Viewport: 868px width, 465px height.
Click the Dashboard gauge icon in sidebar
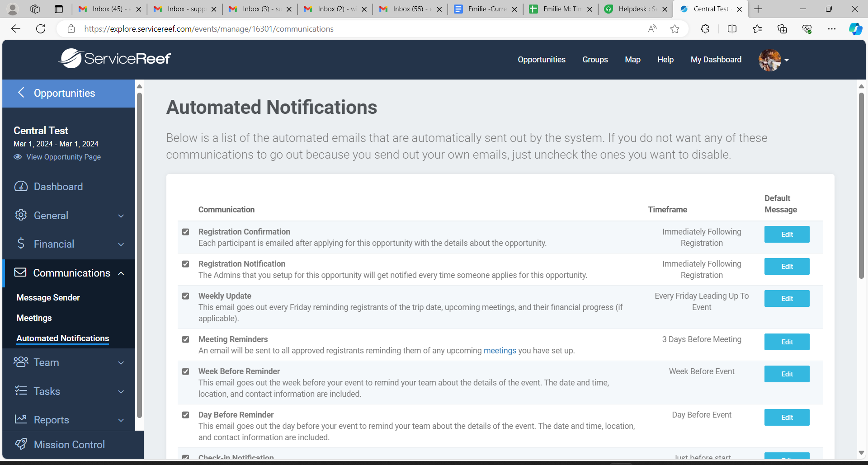pyautogui.click(x=21, y=186)
